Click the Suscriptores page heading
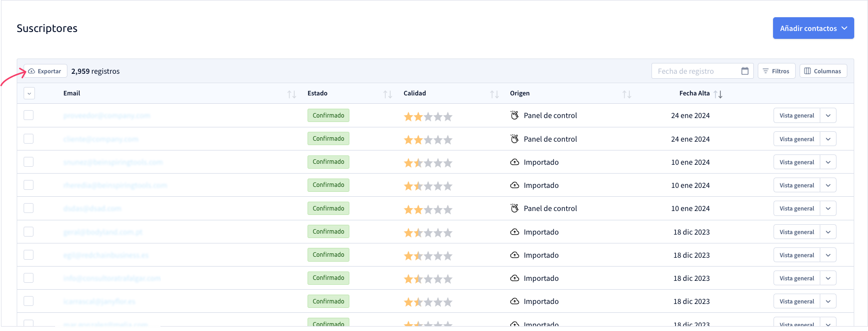This screenshot has width=868, height=331. pyautogui.click(x=47, y=29)
